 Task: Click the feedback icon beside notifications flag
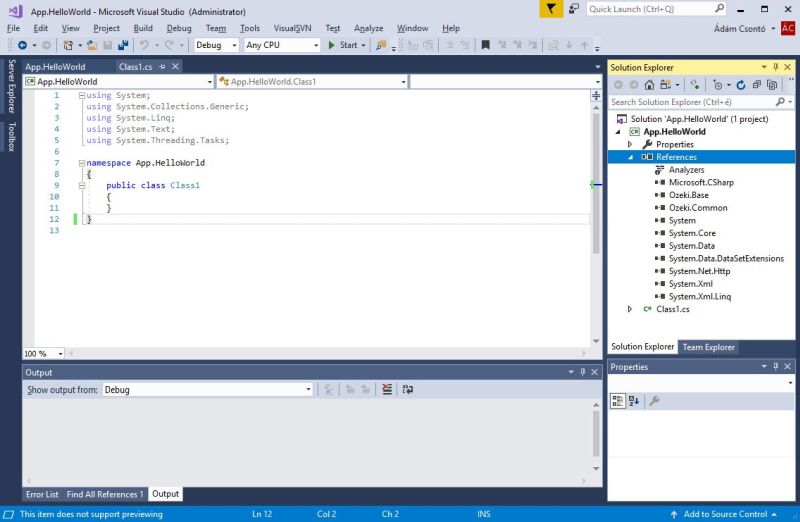[x=574, y=9]
